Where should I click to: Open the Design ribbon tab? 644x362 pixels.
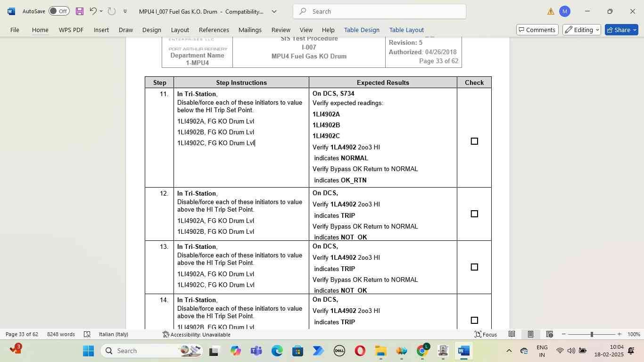[152, 30]
